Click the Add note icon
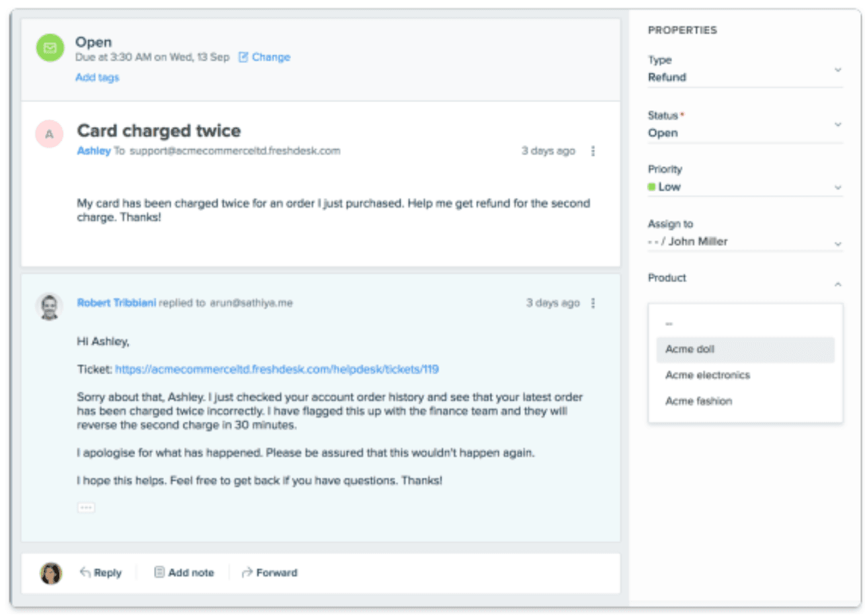Viewport: 865px width, 616px height. pos(159,572)
